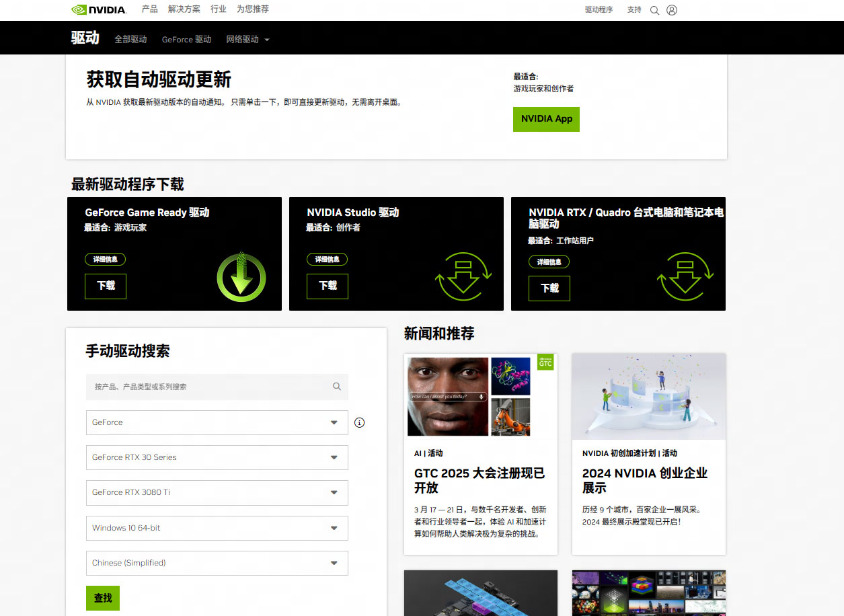Select the GeForce 驱动 tab
844x616 pixels.
pos(186,40)
